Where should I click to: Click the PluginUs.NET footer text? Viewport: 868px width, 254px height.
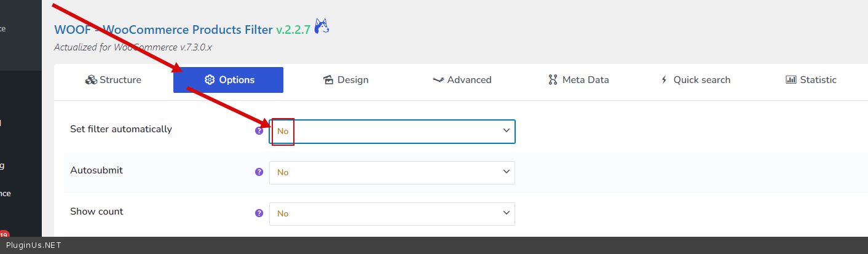[x=34, y=245]
